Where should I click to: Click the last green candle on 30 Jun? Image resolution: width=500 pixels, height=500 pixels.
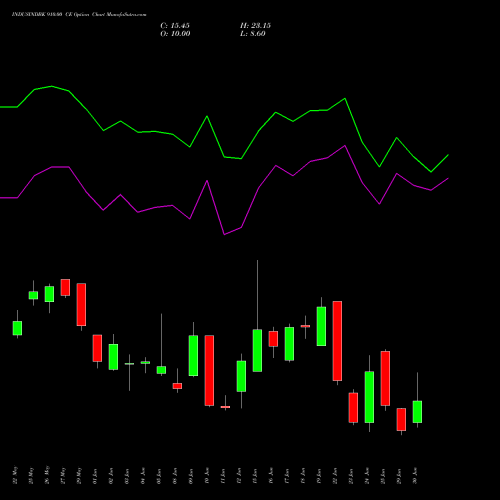coord(417,412)
